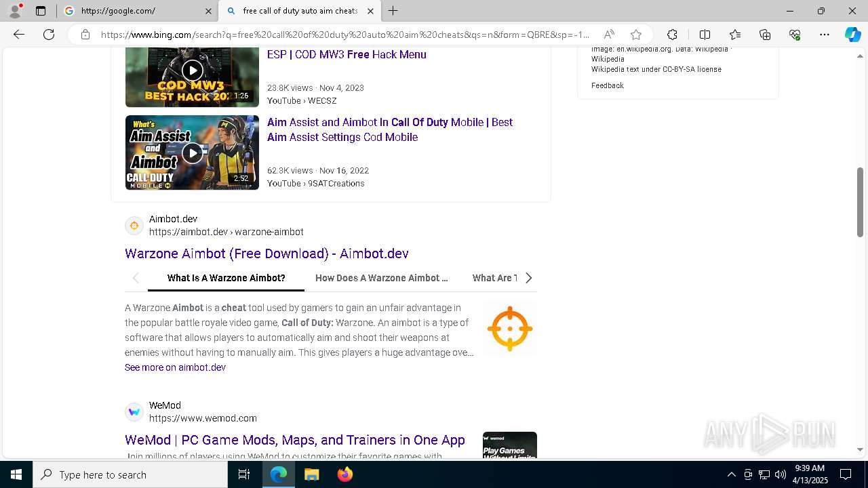Screen dimensions: 868x488
Task: Click the YouTube › 9SATCreations source text
Action: tap(316, 183)
